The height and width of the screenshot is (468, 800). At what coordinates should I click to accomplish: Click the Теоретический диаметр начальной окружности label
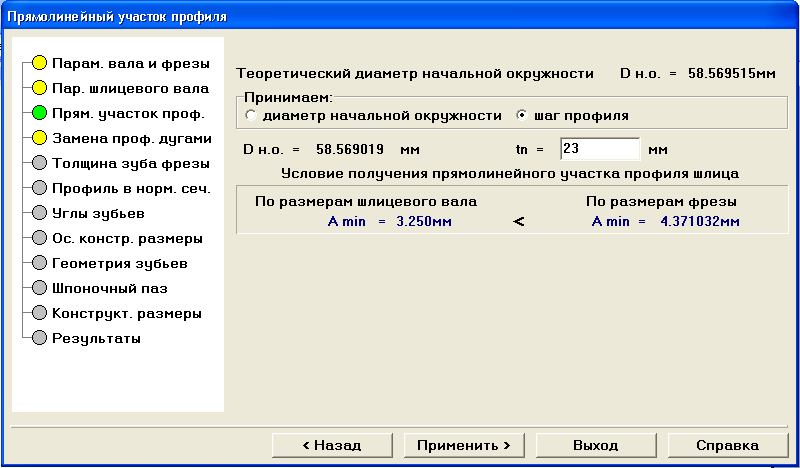(x=415, y=74)
